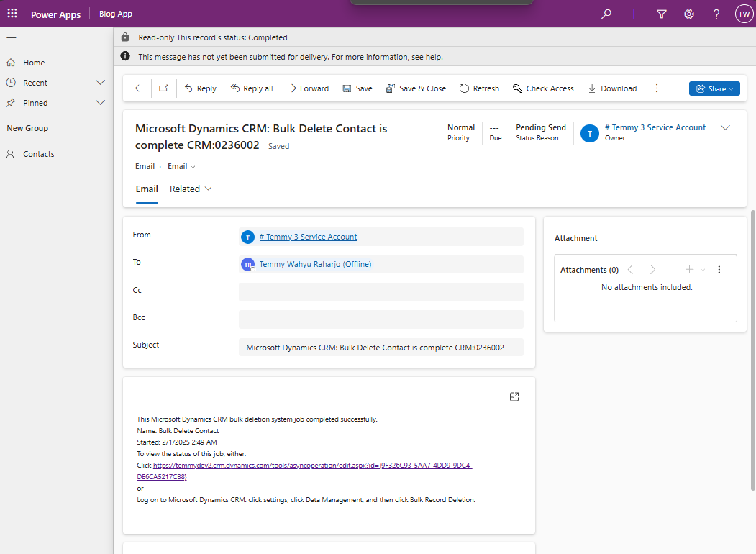
Task: Open the Email form selector dropdown
Action: tap(181, 166)
